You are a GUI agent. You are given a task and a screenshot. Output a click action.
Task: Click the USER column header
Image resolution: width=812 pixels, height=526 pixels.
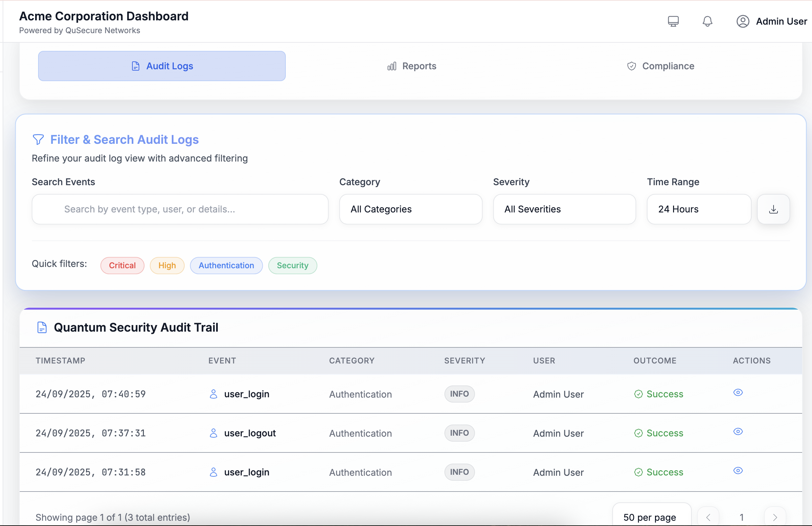pos(544,361)
